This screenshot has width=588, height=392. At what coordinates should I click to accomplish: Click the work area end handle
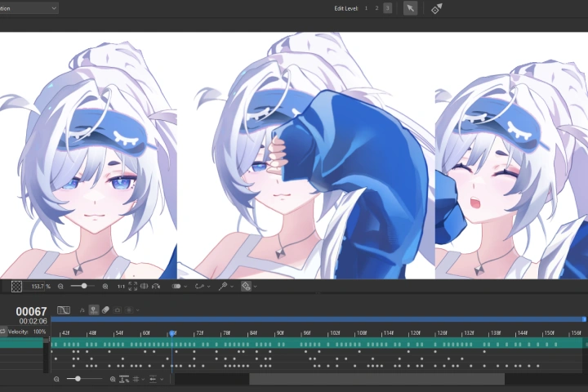584,319
